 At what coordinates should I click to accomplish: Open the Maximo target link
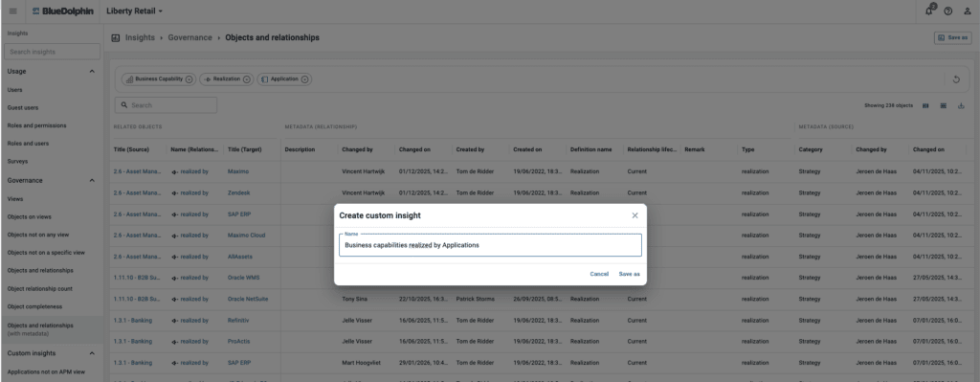point(238,171)
